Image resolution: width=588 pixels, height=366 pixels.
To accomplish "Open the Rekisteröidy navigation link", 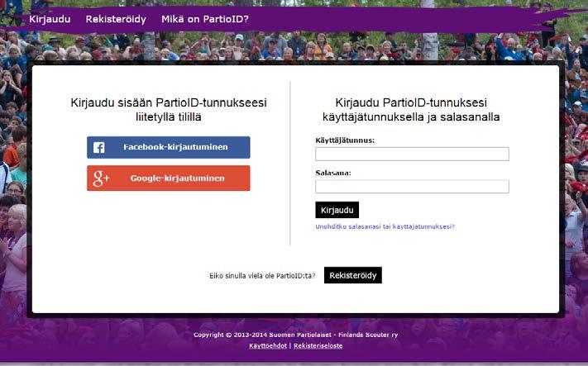I will click(x=116, y=19).
